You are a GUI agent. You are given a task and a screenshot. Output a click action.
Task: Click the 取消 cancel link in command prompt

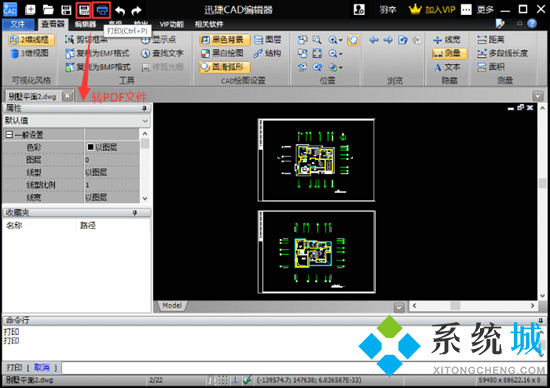[x=42, y=367]
